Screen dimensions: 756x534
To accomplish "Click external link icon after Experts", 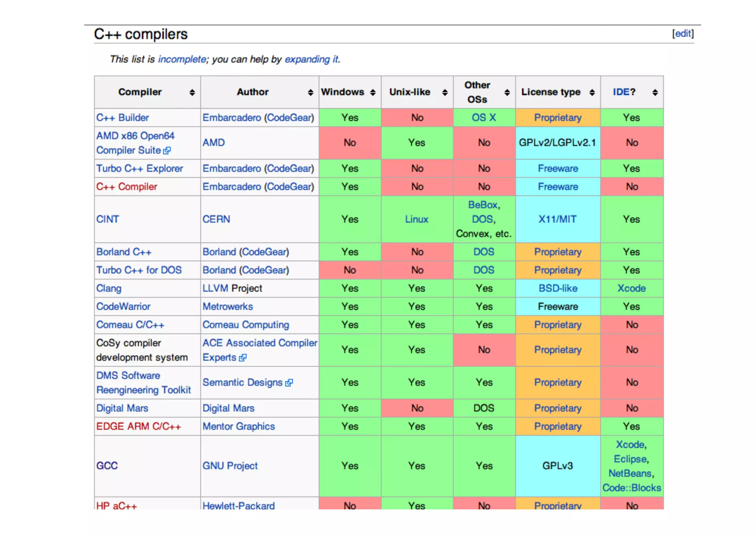I will pos(243,358).
